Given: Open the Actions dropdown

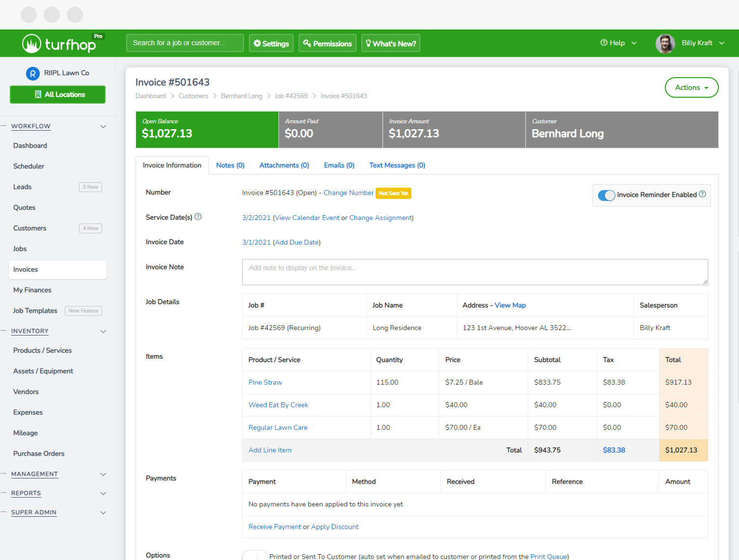Looking at the screenshot, I should [691, 87].
